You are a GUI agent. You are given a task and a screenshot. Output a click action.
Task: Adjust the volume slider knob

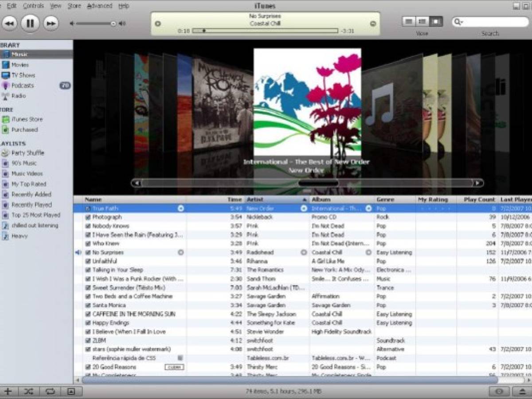click(x=113, y=23)
